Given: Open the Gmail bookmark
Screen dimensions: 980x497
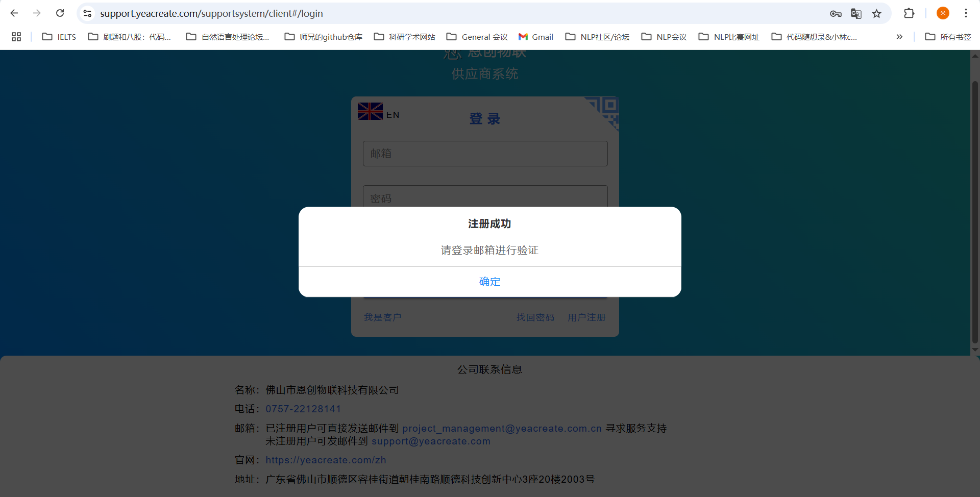Looking at the screenshot, I should [536, 37].
